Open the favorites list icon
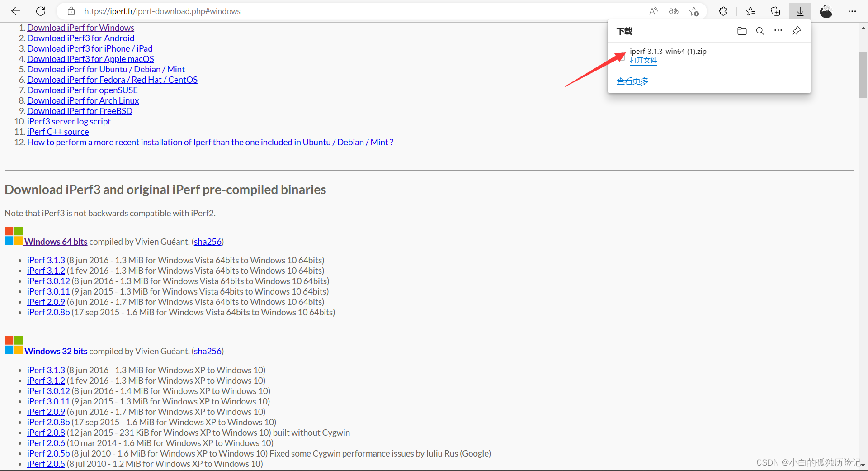Viewport: 868px width, 471px height. (x=750, y=11)
